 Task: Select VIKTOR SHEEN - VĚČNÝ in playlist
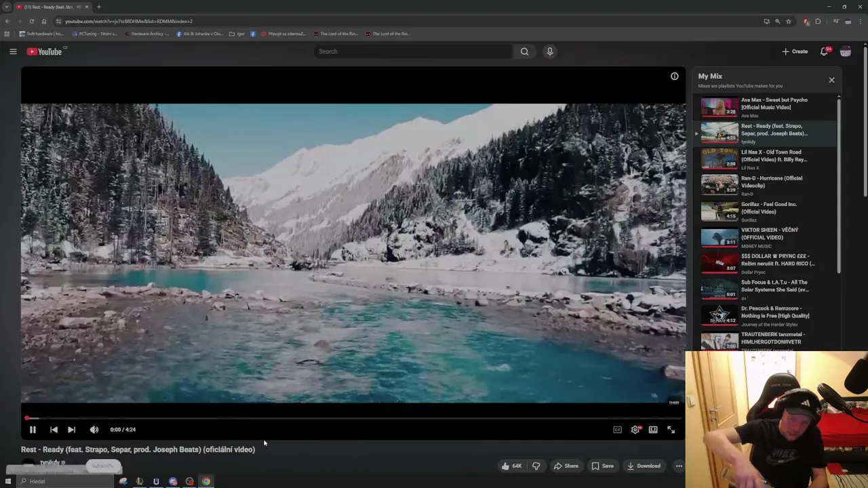[765, 237]
